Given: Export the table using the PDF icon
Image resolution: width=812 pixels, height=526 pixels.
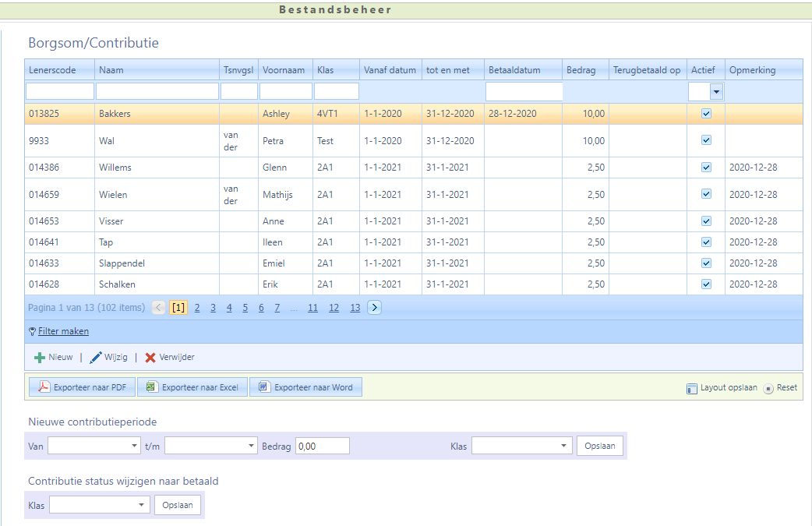Looking at the screenshot, I should point(44,387).
